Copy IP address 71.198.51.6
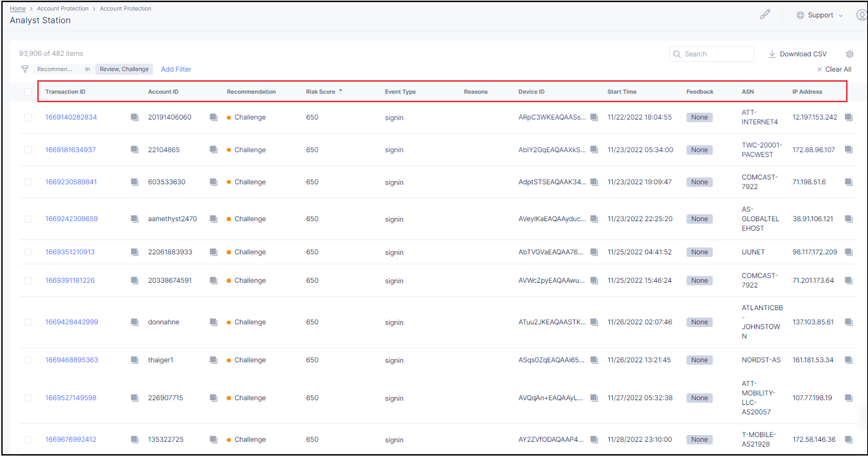 pos(849,182)
